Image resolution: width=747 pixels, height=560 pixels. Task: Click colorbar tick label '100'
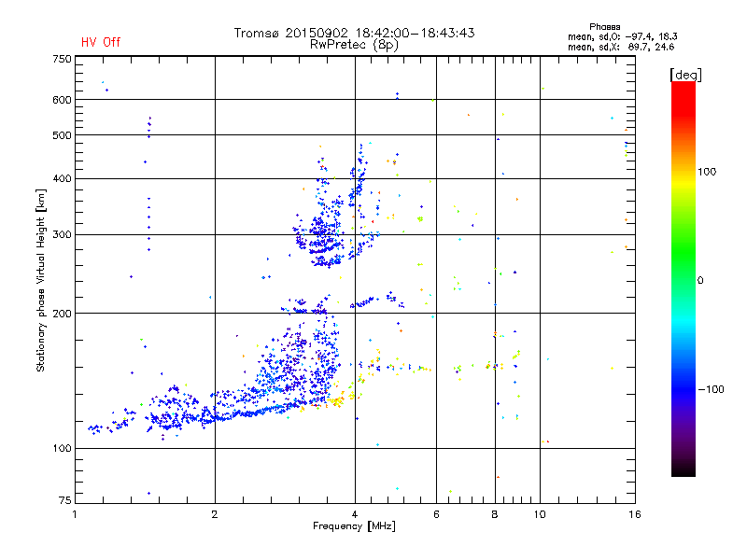707,172
